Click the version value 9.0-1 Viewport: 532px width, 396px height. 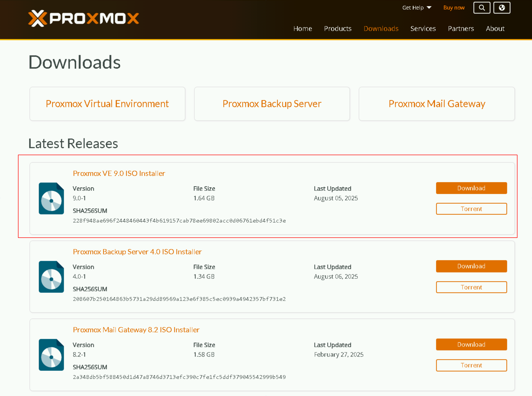pyautogui.click(x=79, y=198)
